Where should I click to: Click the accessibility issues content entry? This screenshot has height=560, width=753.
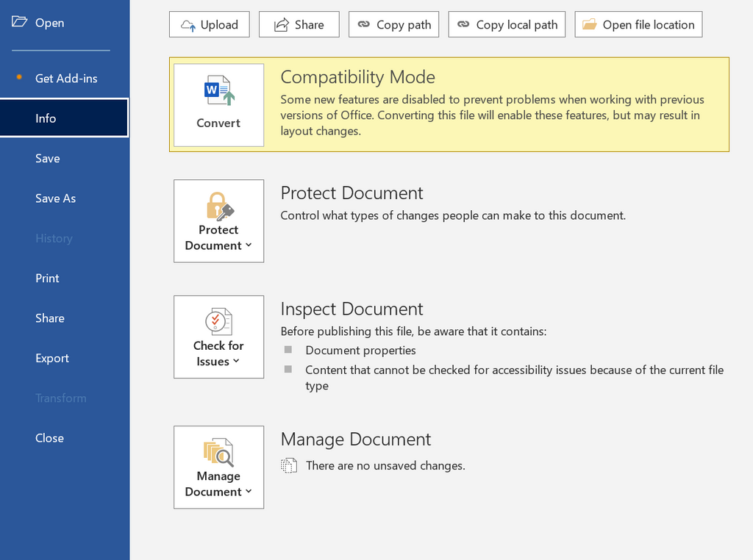click(x=514, y=378)
